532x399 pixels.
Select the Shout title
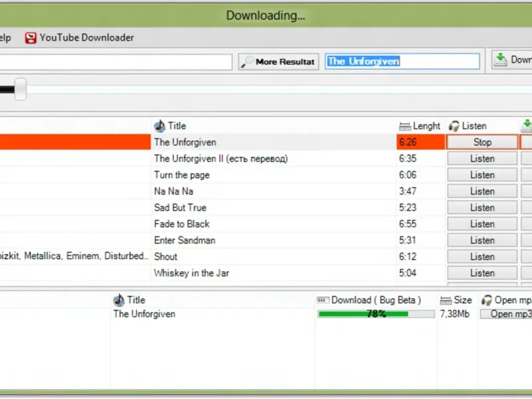[166, 257]
